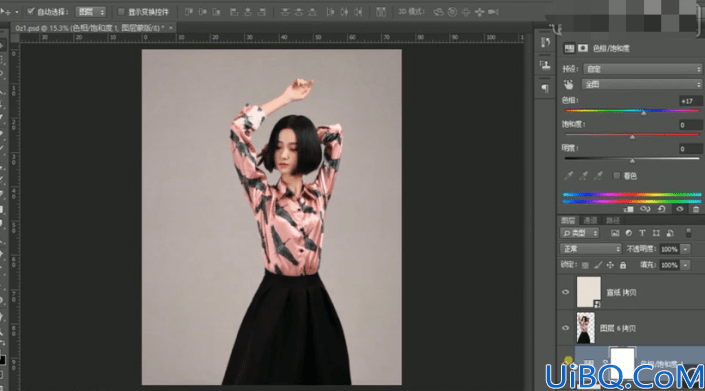Filter layers by pixel layers icon
This screenshot has height=391, width=705.
point(615,233)
